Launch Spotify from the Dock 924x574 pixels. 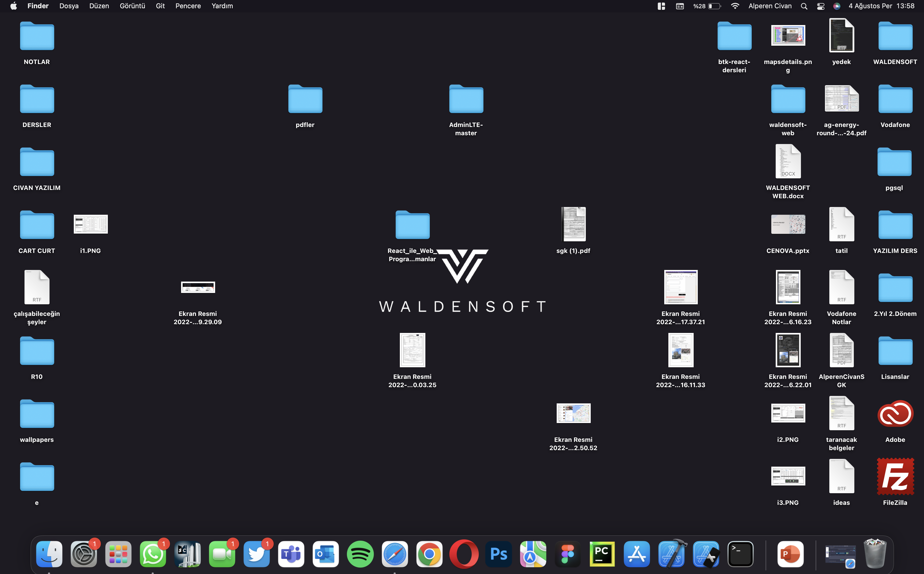[360, 554]
